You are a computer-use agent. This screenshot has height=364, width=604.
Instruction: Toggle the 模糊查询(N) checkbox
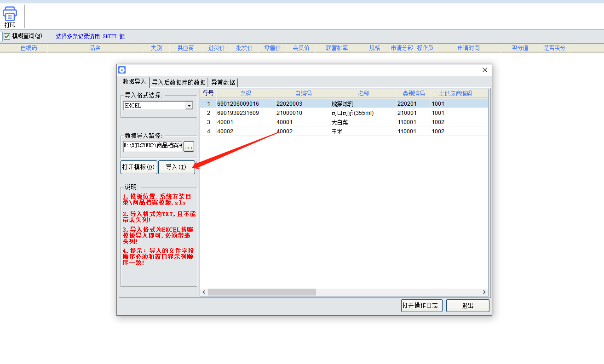coord(7,36)
